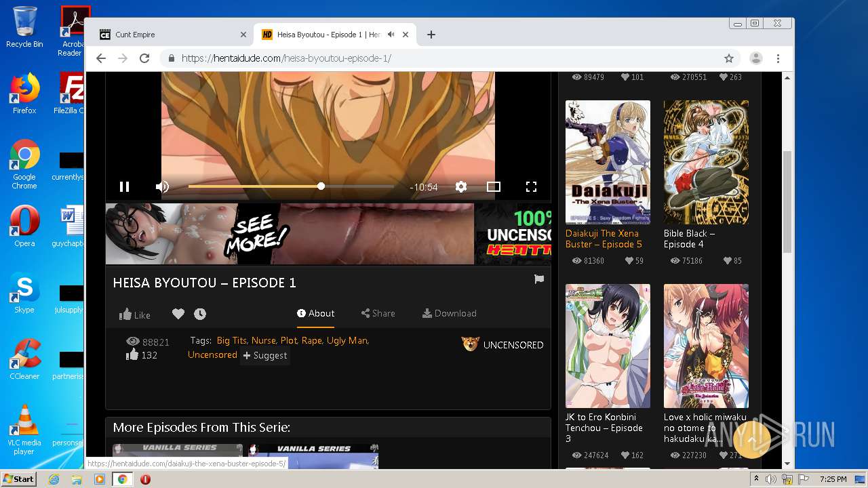
Task: Open the About tab
Action: 315,313
